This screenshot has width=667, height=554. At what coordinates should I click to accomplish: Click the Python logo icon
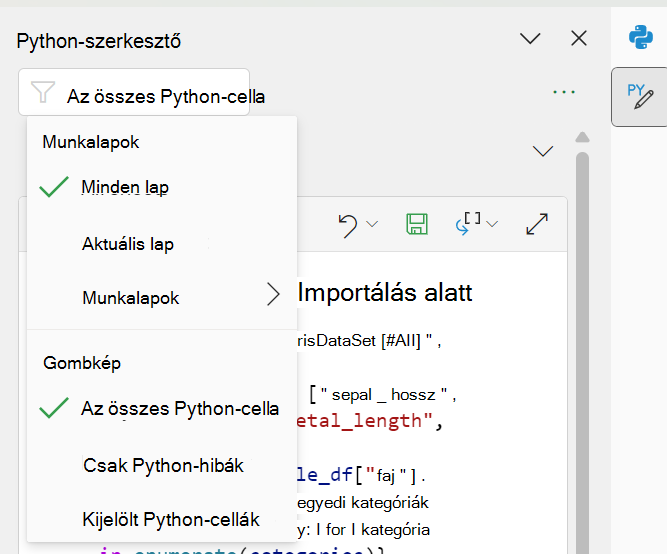click(641, 37)
